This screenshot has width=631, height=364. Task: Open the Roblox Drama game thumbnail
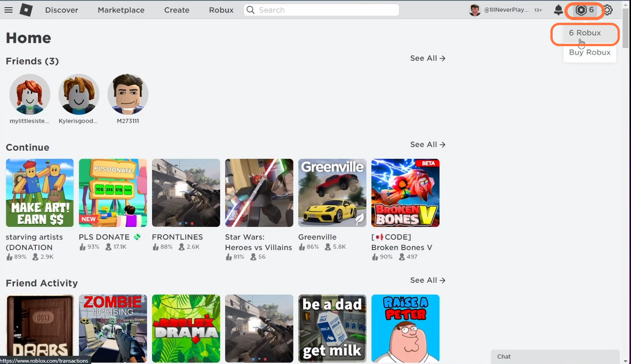186,328
